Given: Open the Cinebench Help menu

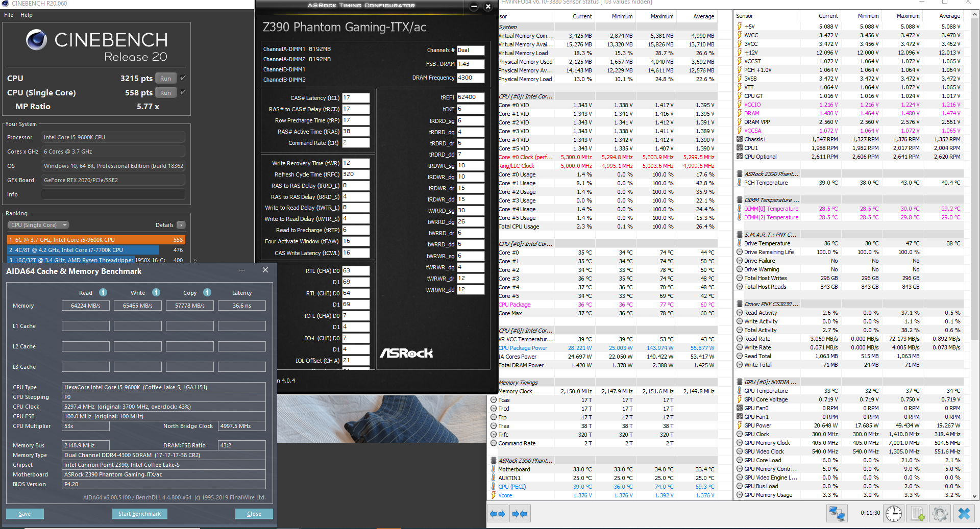Looking at the screenshot, I should coord(27,15).
